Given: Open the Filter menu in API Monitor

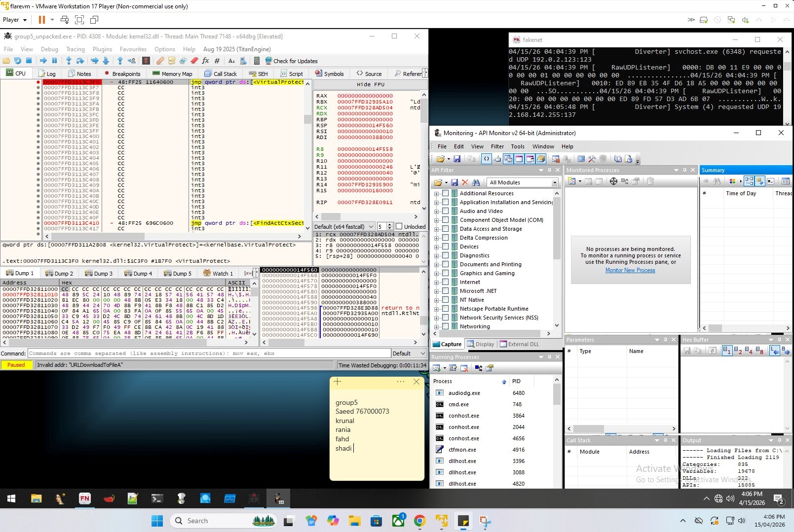Looking at the screenshot, I should (x=497, y=146).
